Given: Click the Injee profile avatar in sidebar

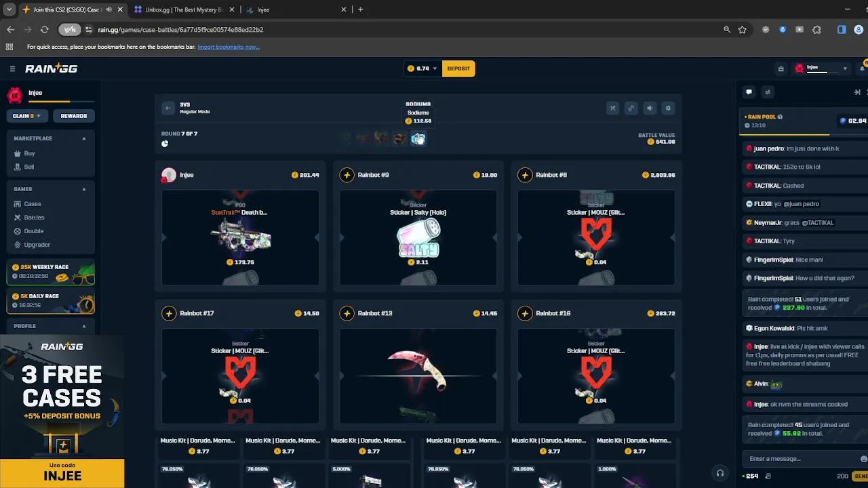Looking at the screenshot, I should (x=15, y=96).
